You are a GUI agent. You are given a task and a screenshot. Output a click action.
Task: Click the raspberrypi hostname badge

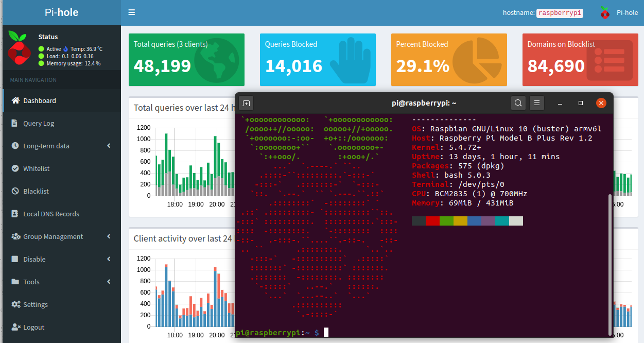pyautogui.click(x=560, y=13)
